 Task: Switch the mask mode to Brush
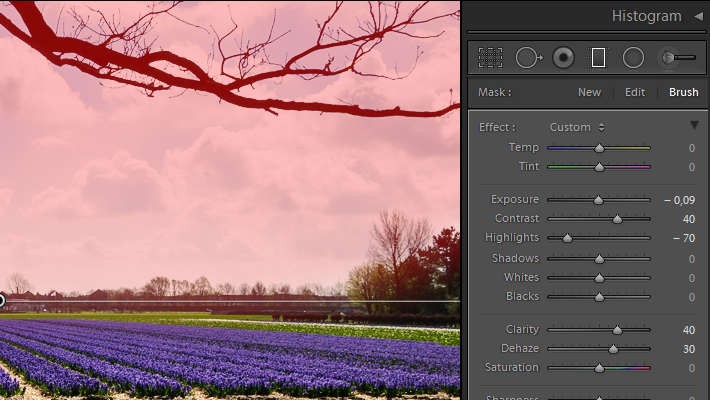click(x=683, y=92)
